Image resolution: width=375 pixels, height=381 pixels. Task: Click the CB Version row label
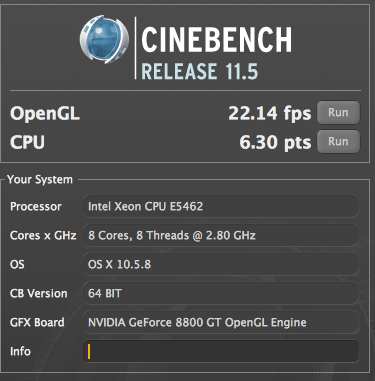click(39, 293)
